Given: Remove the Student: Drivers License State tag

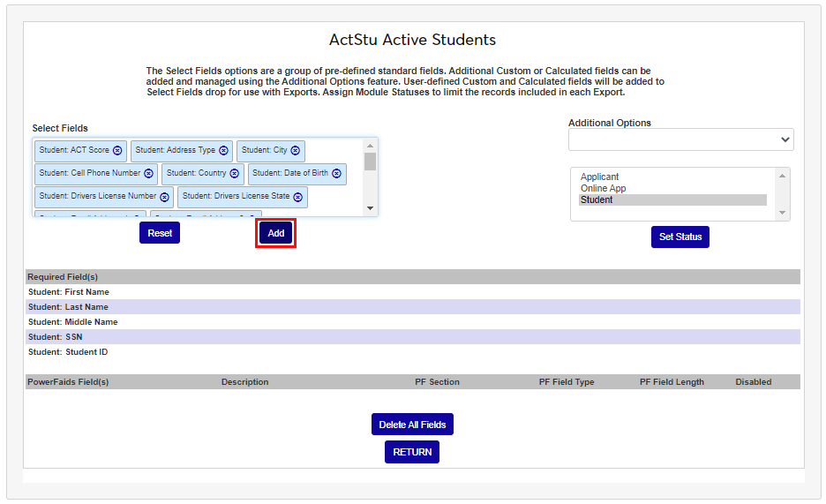Looking at the screenshot, I should point(297,197).
